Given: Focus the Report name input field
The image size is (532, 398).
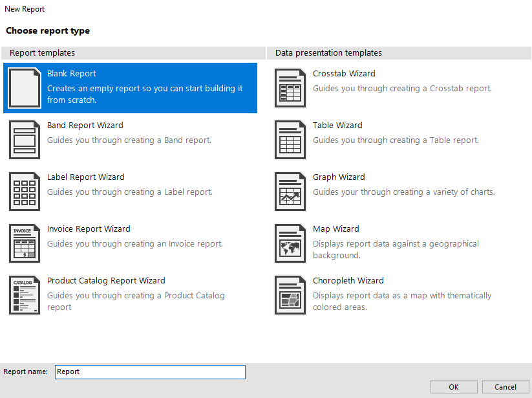Looking at the screenshot, I should click(x=150, y=372).
